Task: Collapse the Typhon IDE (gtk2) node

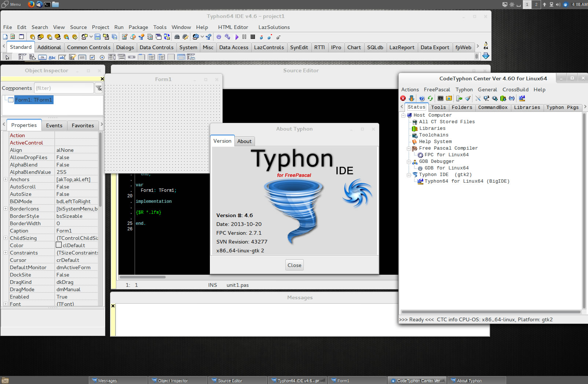Action: coord(409,175)
